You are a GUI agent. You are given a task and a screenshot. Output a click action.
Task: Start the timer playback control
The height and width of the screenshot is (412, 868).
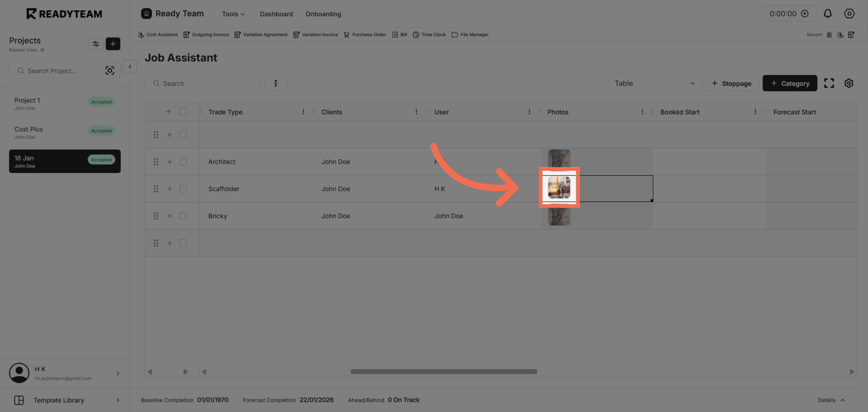coord(805,13)
